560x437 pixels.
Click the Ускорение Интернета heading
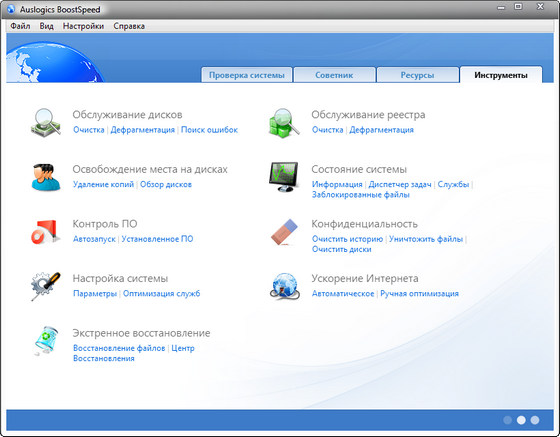coord(365,278)
